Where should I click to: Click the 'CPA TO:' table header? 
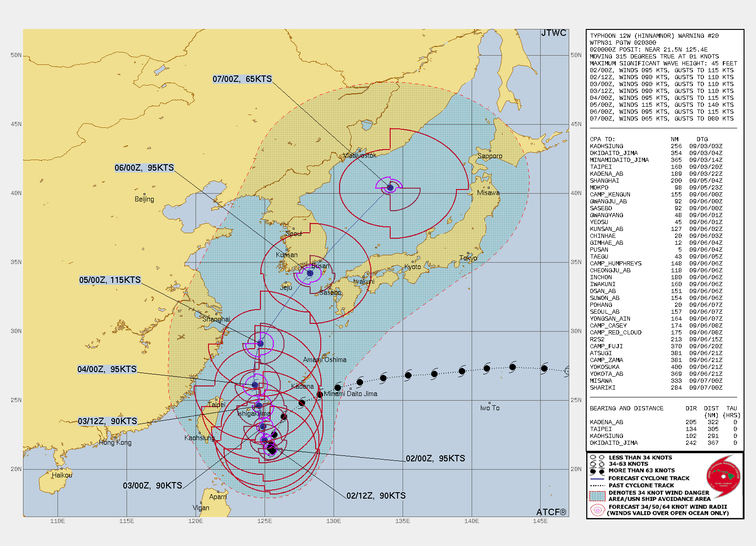602,139
